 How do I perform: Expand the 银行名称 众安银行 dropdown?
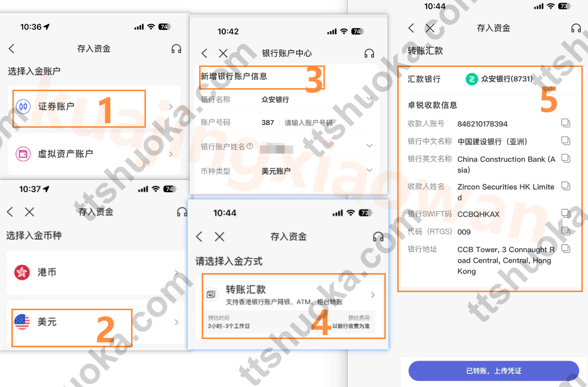[369, 99]
